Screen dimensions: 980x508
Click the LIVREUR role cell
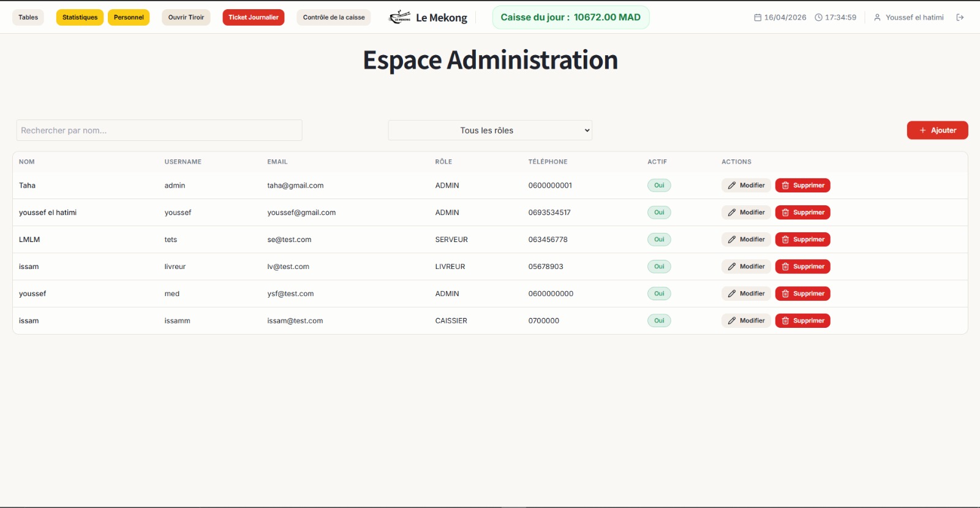pos(450,267)
